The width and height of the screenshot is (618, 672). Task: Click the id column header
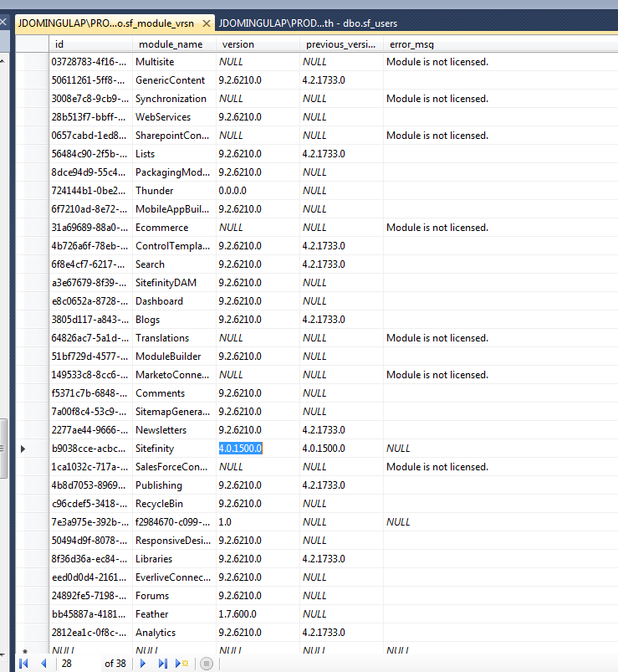tap(91, 44)
